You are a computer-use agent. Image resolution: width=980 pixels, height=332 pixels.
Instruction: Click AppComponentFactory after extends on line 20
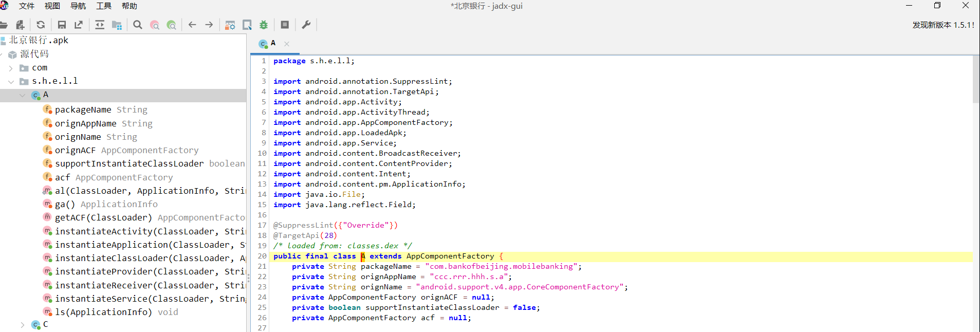pos(450,256)
